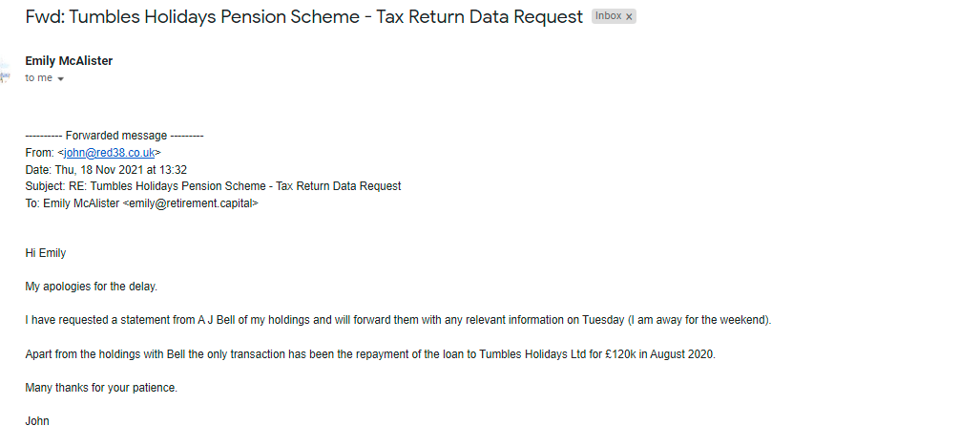Click the emily@retirement.capital address in To line
Image resolution: width=980 pixels, height=447 pixels.
[191, 203]
